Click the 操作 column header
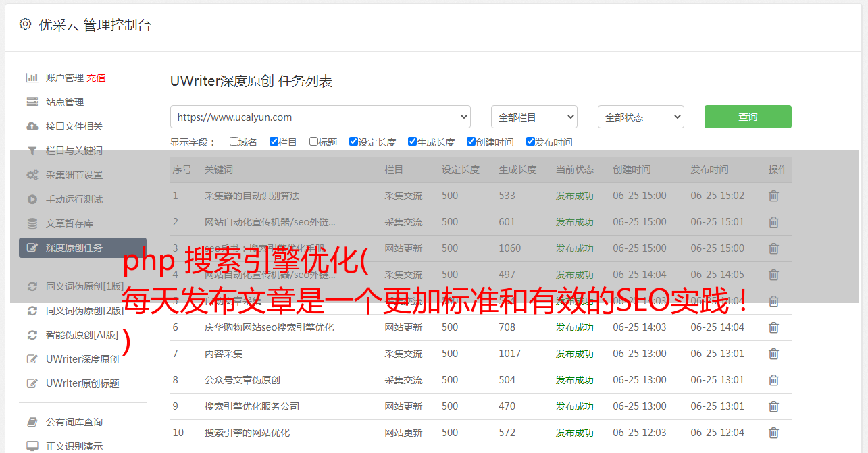The image size is (868, 453). (778, 169)
